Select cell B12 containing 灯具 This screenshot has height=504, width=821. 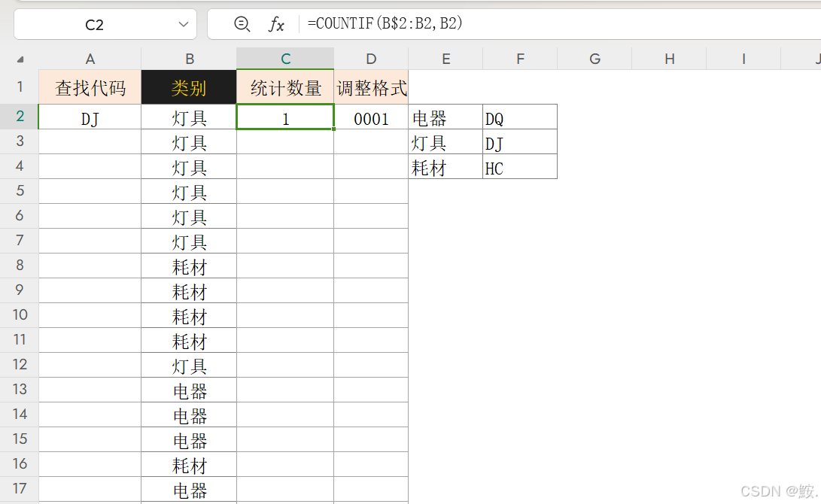click(189, 365)
